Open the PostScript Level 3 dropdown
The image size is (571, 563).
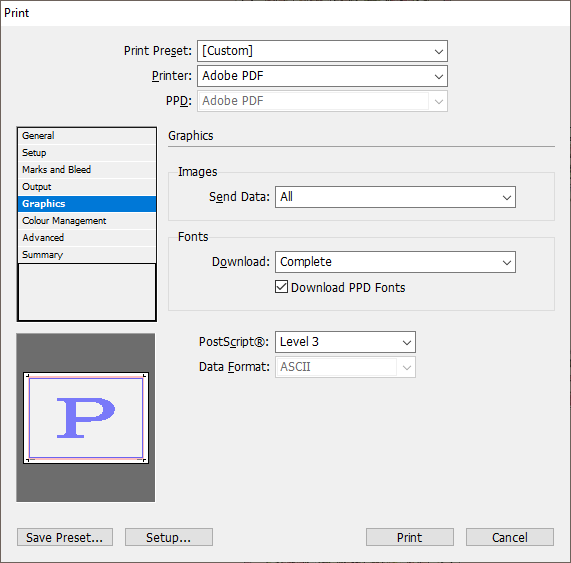click(x=345, y=342)
